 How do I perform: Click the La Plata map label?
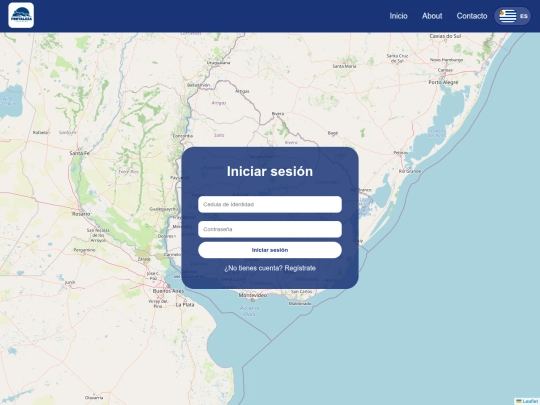(185, 305)
